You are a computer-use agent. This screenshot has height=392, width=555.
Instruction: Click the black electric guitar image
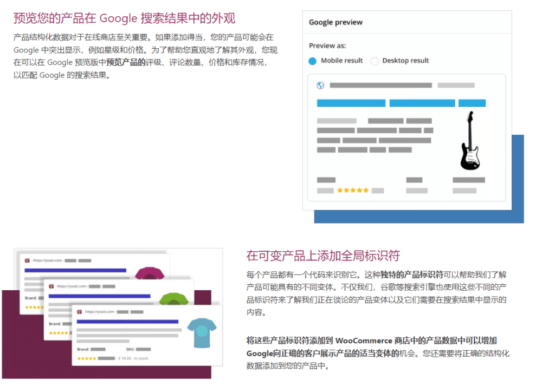tap(470, 140)
